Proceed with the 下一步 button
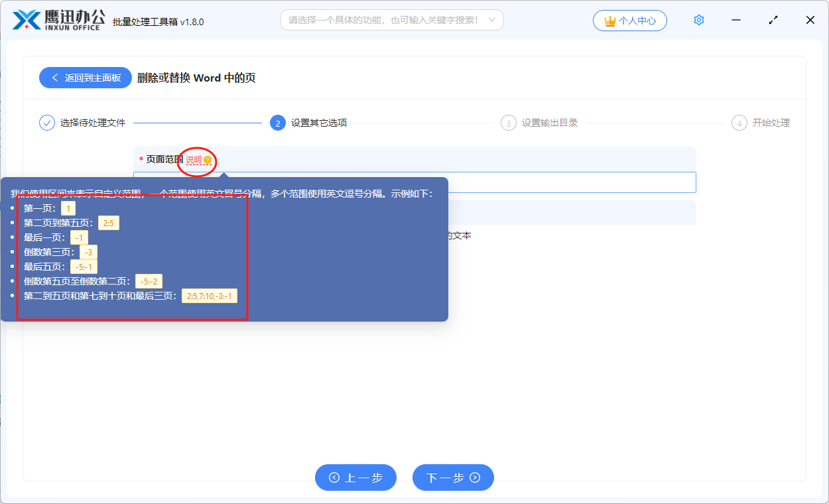The height and width of the screenshot is (504, 829). (453, 477)
